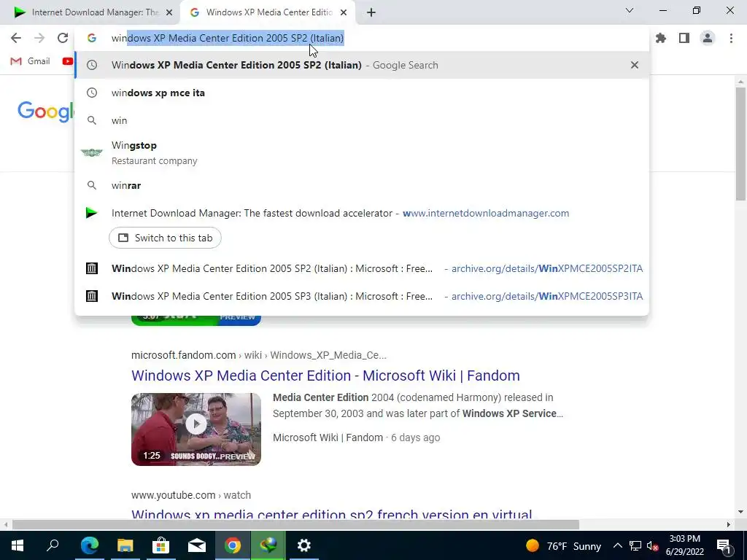Click the scroll down arrow
This screenshot has height=560, width=747.
pos(740,512)
